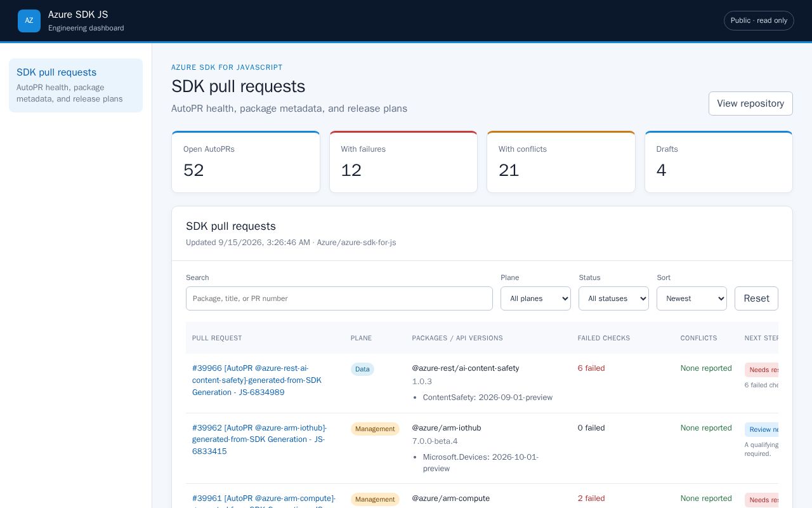812x508 pixels.
Task: Click the Azure SDK JS header title
Action: click(78, 15)
